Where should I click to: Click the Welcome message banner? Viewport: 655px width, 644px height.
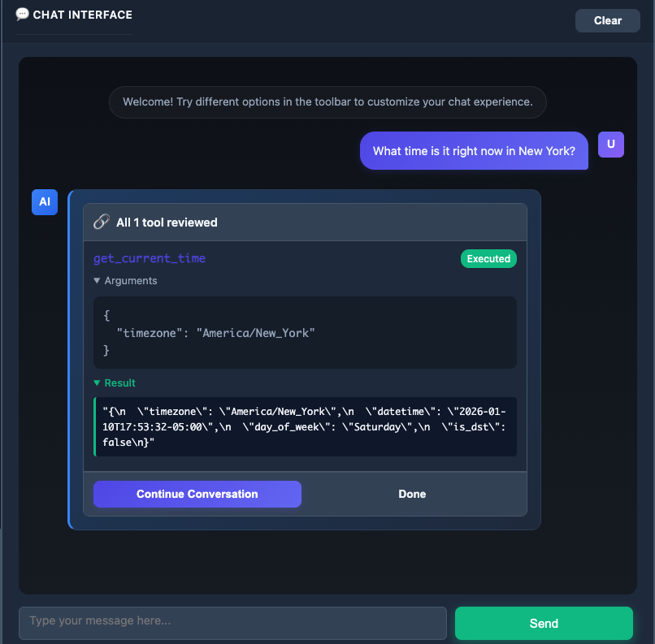click(327, 102)
